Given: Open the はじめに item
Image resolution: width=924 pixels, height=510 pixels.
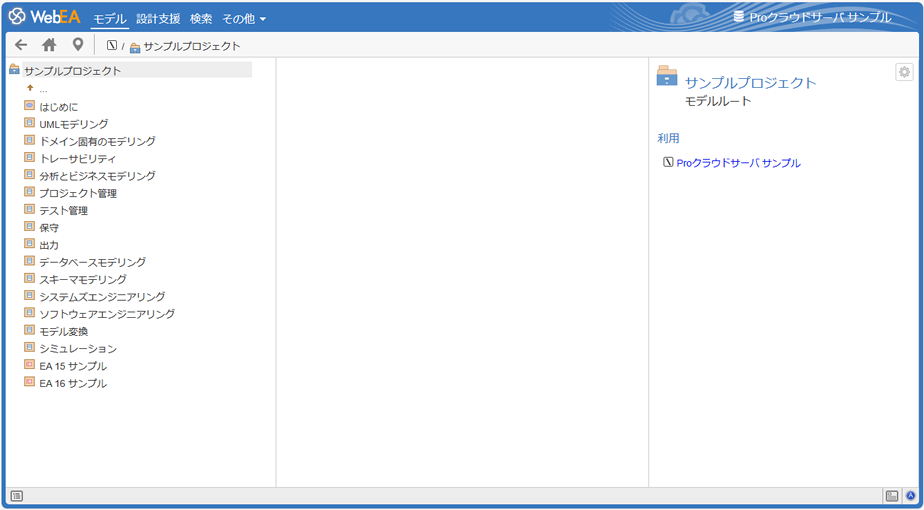Looking at the screenshot, I should (58, 107).
